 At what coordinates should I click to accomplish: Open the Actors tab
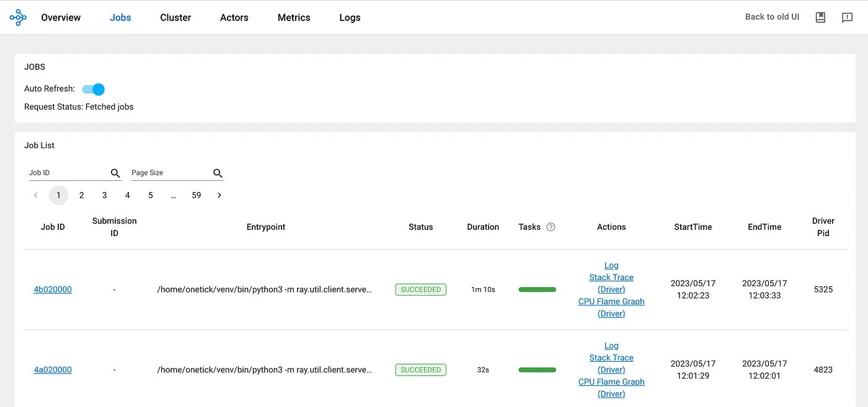(x=234, y=17)
